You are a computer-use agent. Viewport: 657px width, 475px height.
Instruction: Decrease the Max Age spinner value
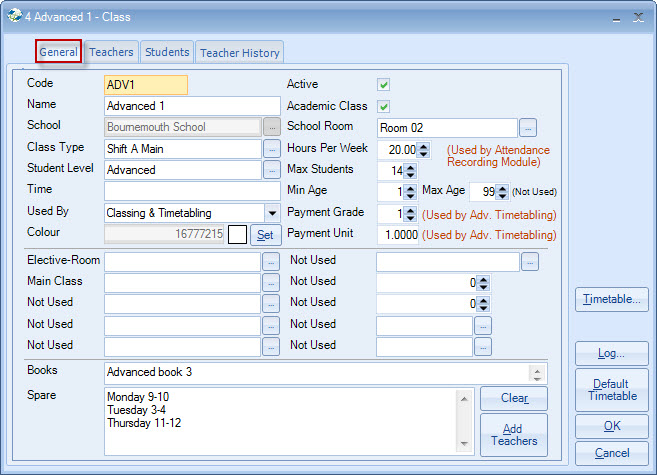[504, 195]
